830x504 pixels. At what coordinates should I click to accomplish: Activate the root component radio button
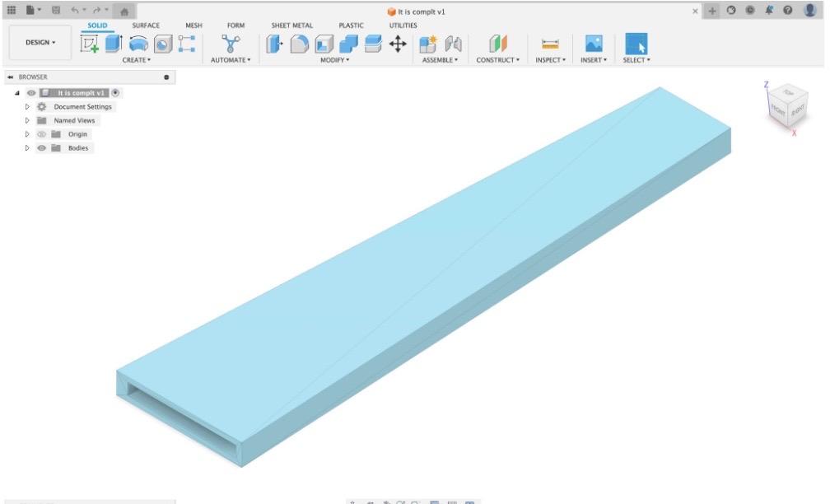click(115, 92)
